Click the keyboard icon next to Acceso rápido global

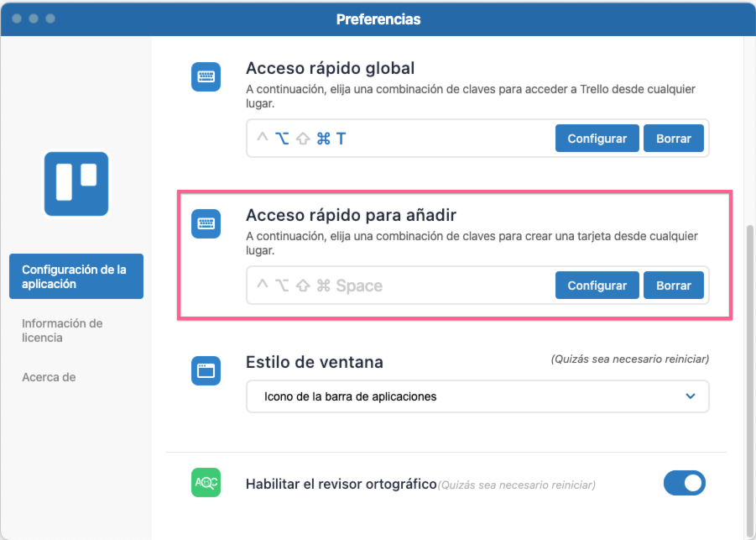tap(206, 76)
